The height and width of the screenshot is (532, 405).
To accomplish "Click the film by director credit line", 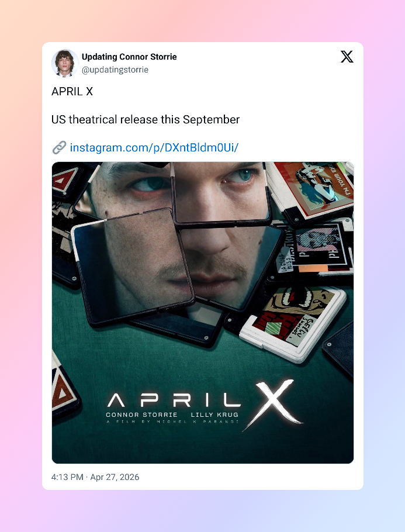I will pyautogui.click(x=172, y=422).
